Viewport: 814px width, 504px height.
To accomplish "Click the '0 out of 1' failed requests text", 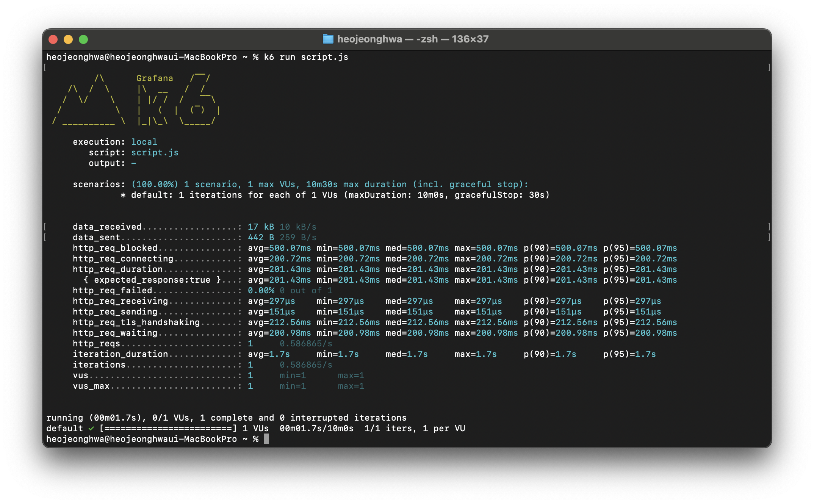I will (x=306, y=291).
